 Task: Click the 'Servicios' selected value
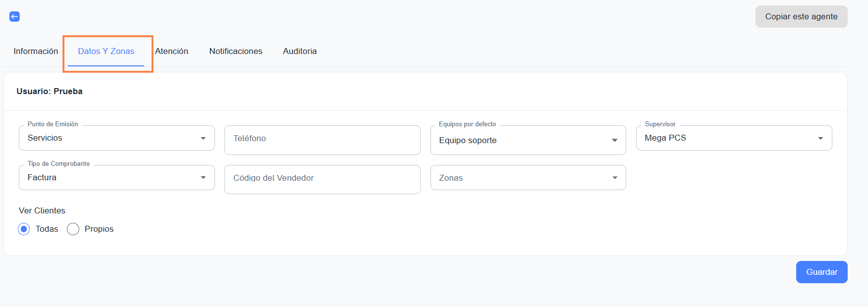[45, 138]
